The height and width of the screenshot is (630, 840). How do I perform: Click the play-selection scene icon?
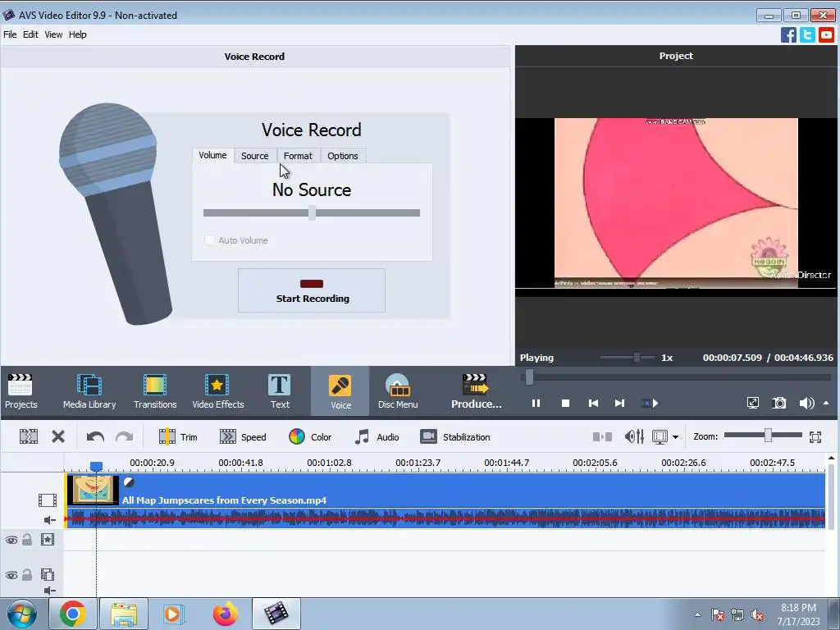650,404
